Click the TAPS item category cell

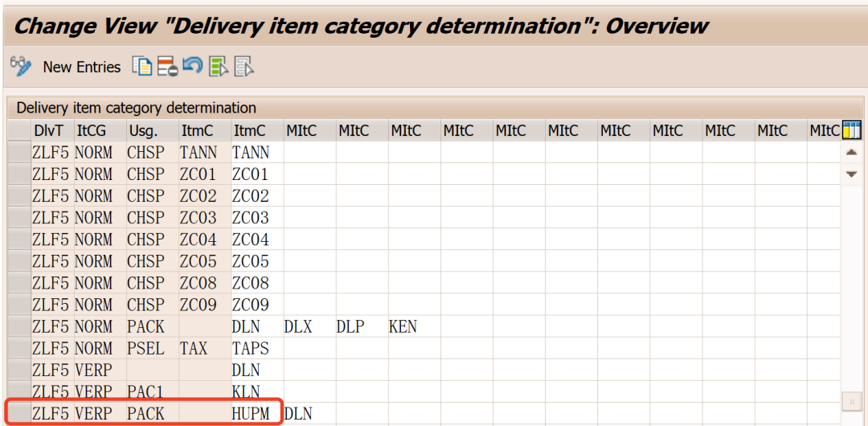[257, 348]
